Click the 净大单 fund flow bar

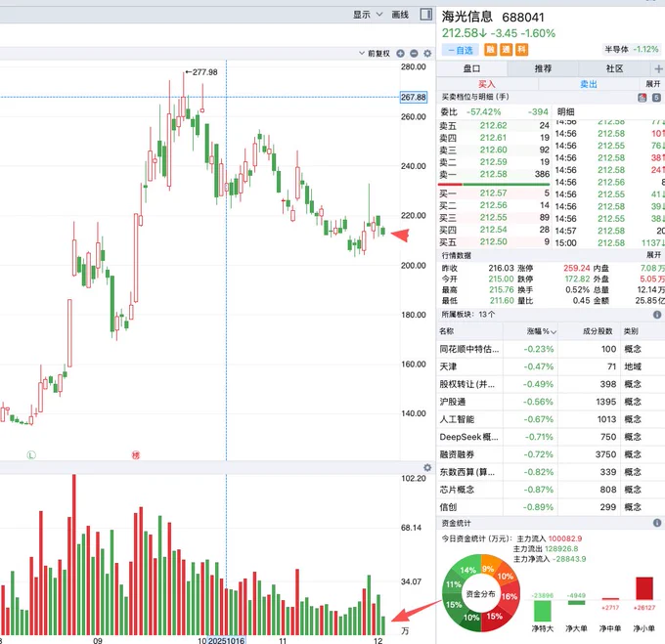pos(576,603)
